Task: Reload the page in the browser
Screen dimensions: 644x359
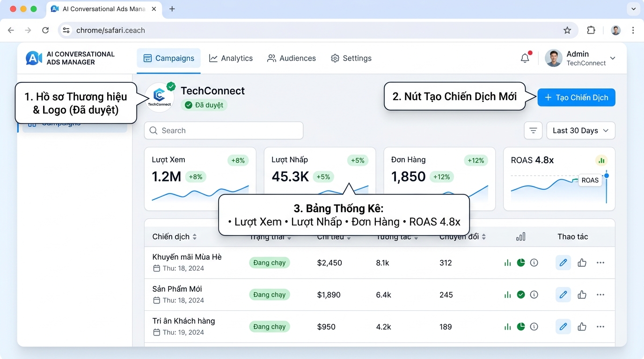Action: click(x=45, y=30)
